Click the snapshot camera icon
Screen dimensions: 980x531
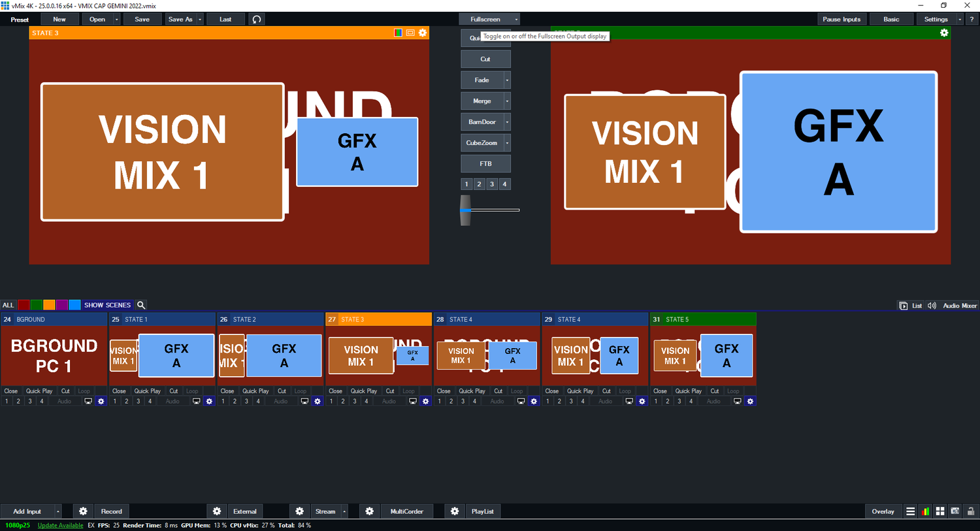[955, 511]
